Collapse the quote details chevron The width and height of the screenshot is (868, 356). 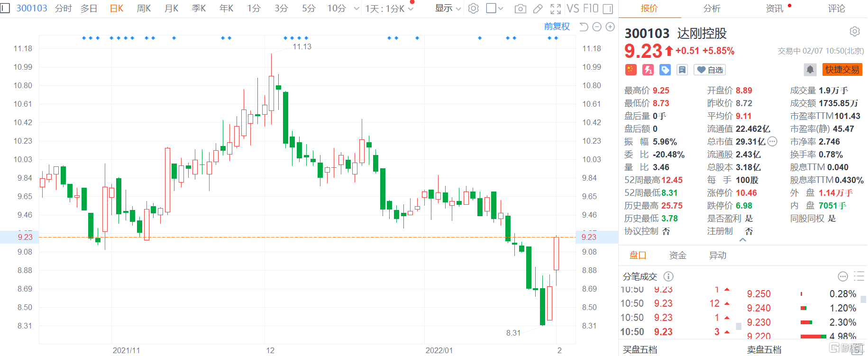tap(743, 240)
